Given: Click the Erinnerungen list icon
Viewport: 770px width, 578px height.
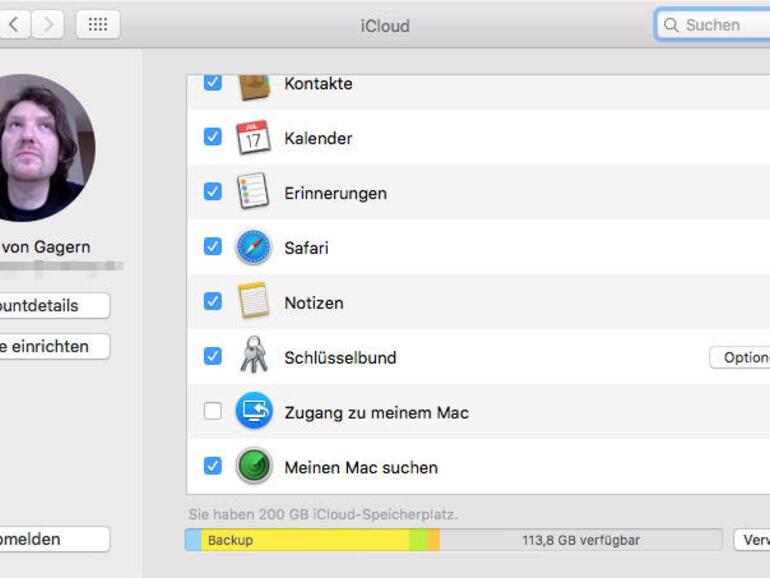Looking at the screenshot, I should point(253,192).
